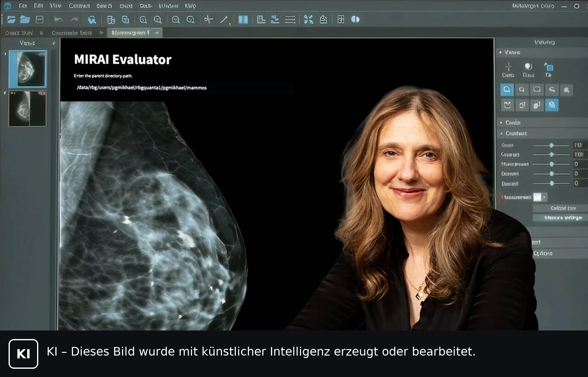Click the second folder icon in the toolbar
588x377 pixels.
(25, 20)
